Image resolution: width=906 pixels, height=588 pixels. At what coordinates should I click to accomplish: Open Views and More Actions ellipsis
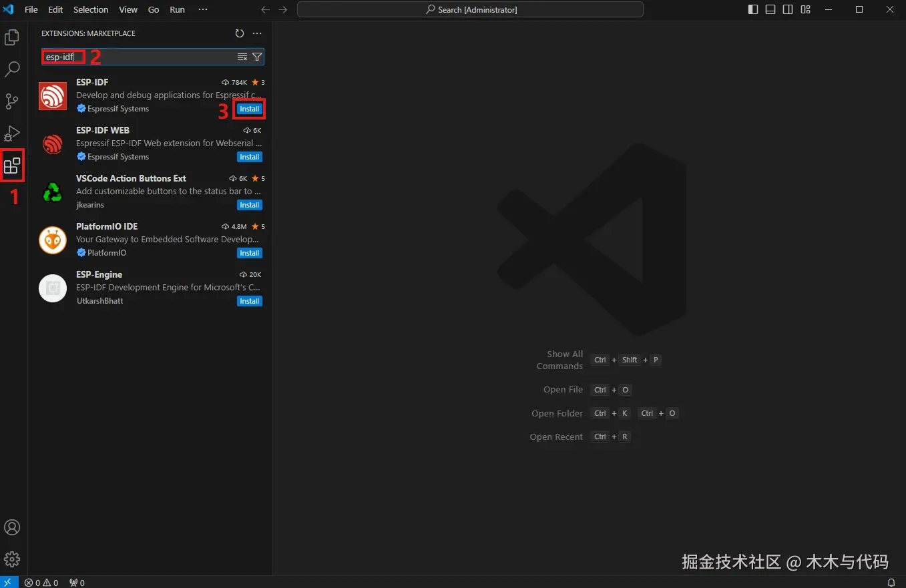(x=257, y=33)
